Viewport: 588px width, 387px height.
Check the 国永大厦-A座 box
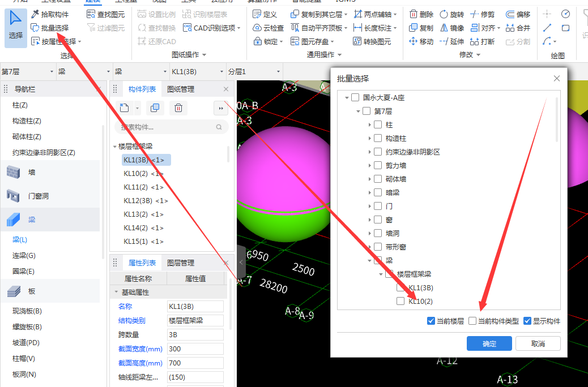pos(355,97)
